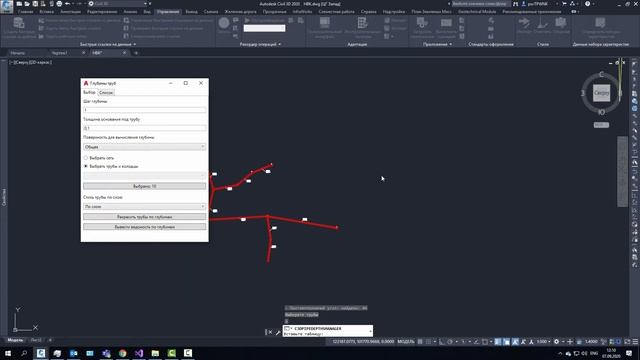Toggle ortho mode in the status bar
The image size is (640, 360).
point(442,342)
